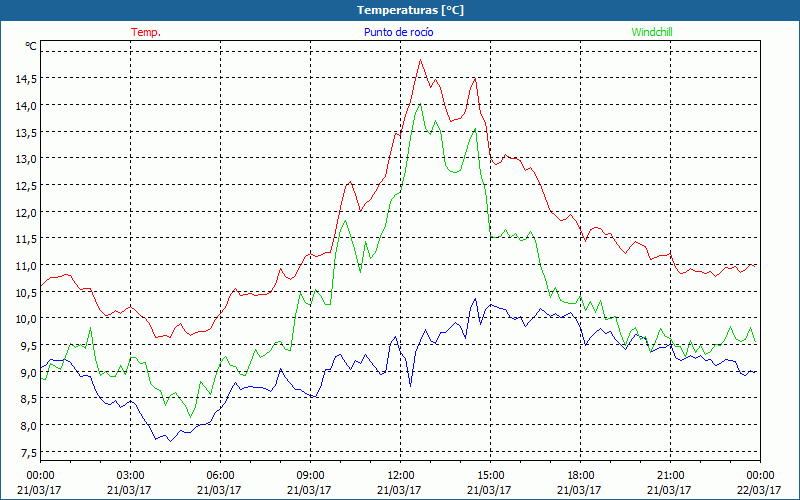The height and width of the screenshot is (500, 800).
Task: Click the Punto de rocío legend label
Action: tap(398, 32)
